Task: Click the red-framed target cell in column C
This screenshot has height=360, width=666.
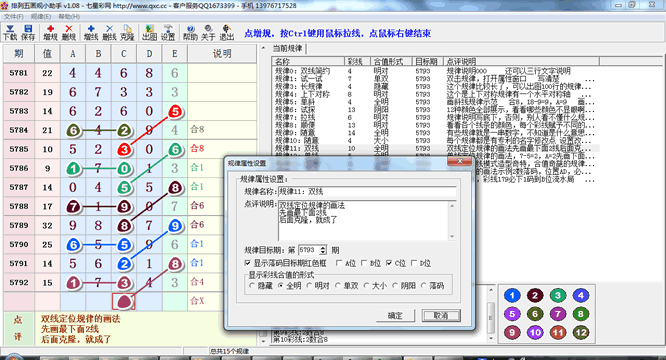Action: pos(124,301)
